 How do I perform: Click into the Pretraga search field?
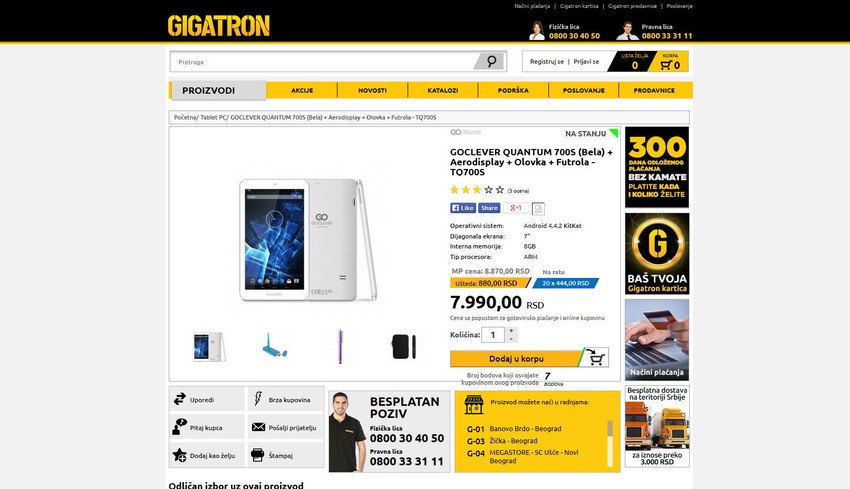point(323,62)
